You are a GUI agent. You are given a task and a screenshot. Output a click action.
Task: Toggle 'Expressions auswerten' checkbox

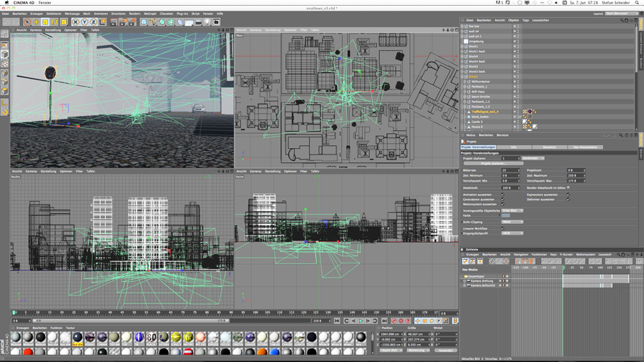click(x=568, y=195)
